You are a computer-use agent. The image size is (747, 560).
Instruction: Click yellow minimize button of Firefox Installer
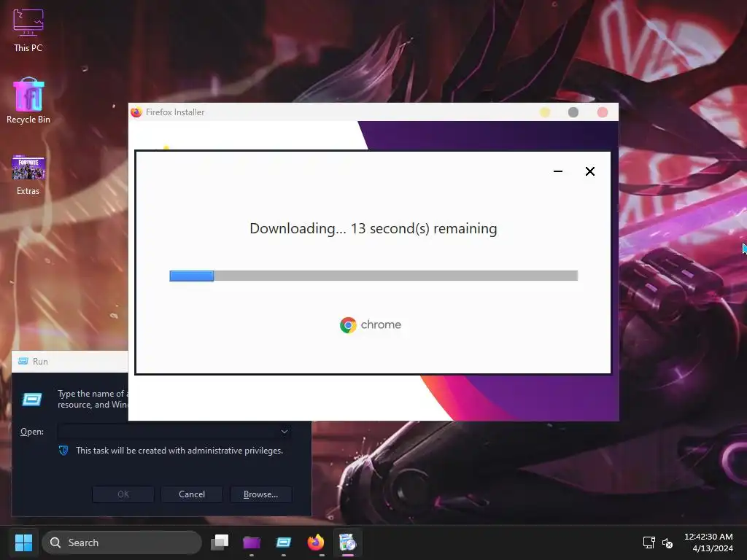544,112
